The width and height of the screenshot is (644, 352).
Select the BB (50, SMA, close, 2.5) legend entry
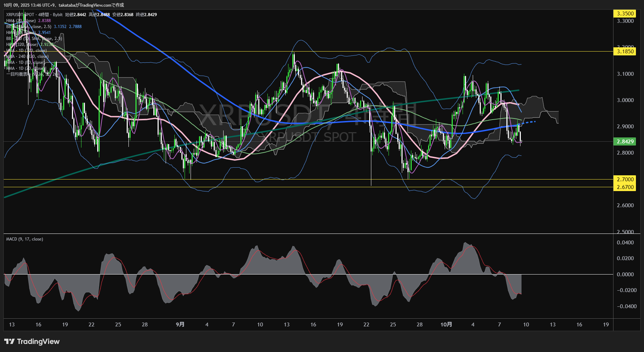click(29, 27)
